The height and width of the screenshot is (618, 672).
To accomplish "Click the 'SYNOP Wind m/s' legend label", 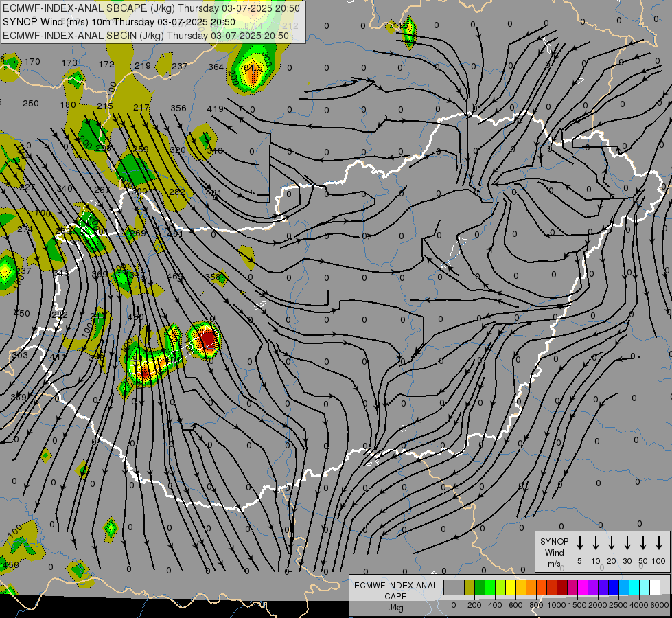I will point(554,552).
